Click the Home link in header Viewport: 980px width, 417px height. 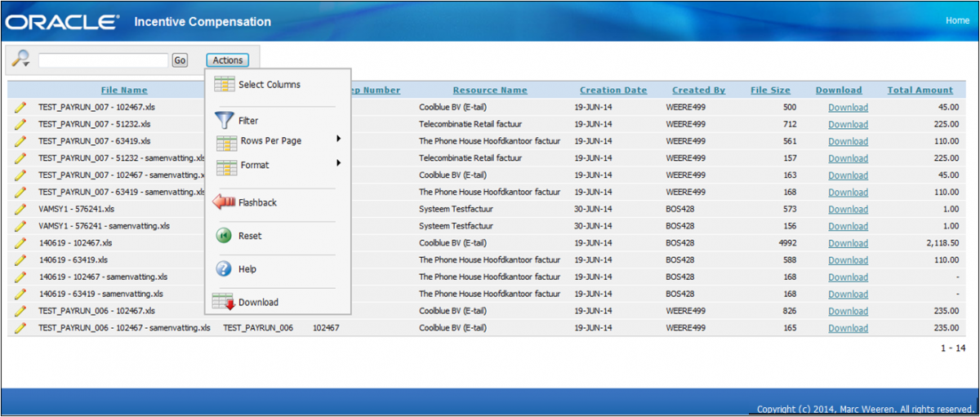click(x=957, y=20)
